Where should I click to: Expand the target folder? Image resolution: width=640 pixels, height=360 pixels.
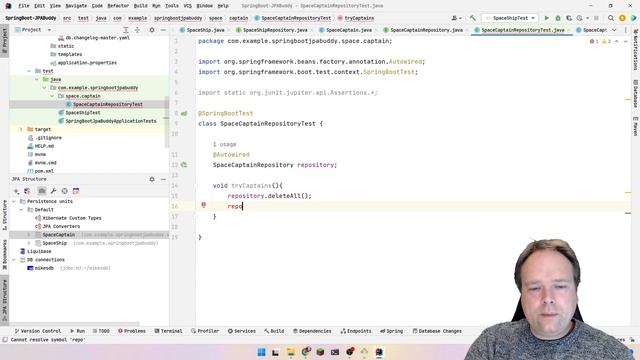[21, 129]
